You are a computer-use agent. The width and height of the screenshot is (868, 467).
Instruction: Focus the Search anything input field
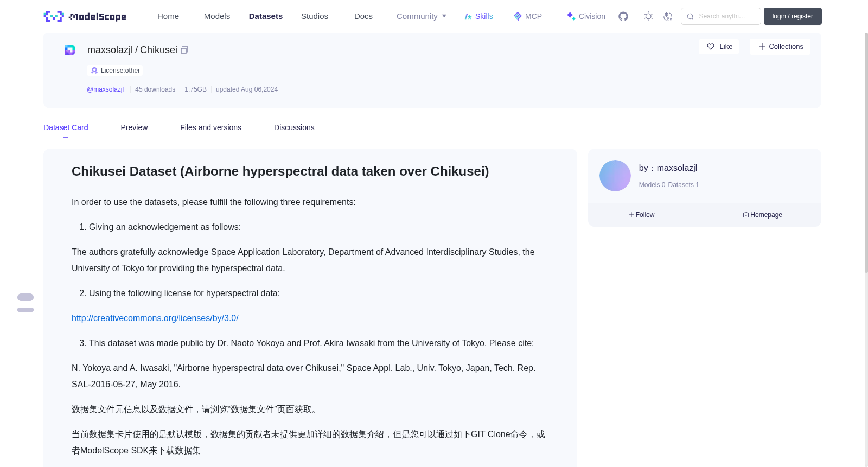[x=721, y=16]
